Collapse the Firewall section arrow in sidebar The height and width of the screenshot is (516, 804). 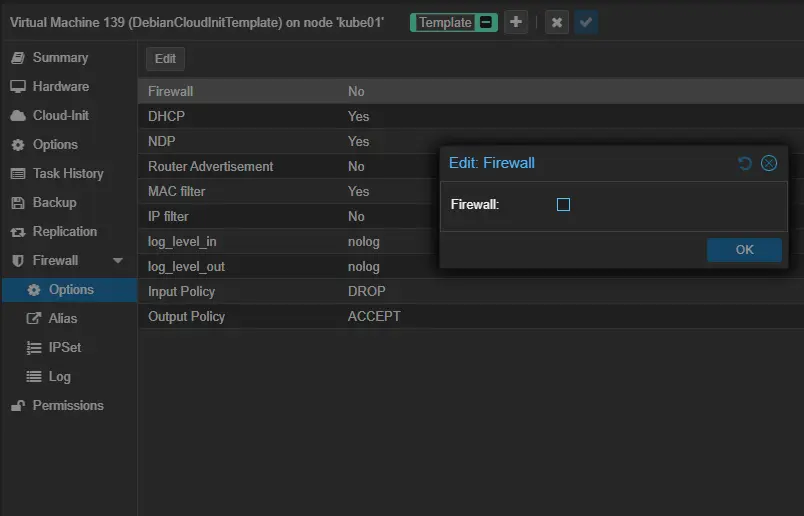[x=118, y=261]
